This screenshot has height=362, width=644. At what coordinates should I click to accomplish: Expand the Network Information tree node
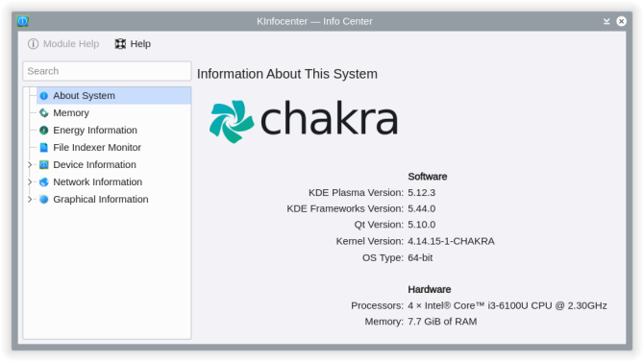click(30, 181)
